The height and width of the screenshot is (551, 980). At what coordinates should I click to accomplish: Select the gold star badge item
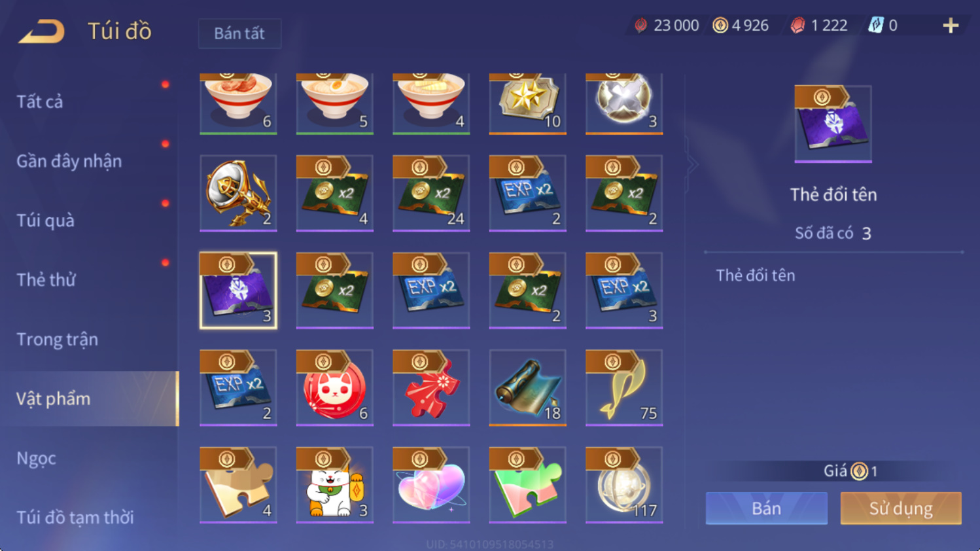click(527, 104)
